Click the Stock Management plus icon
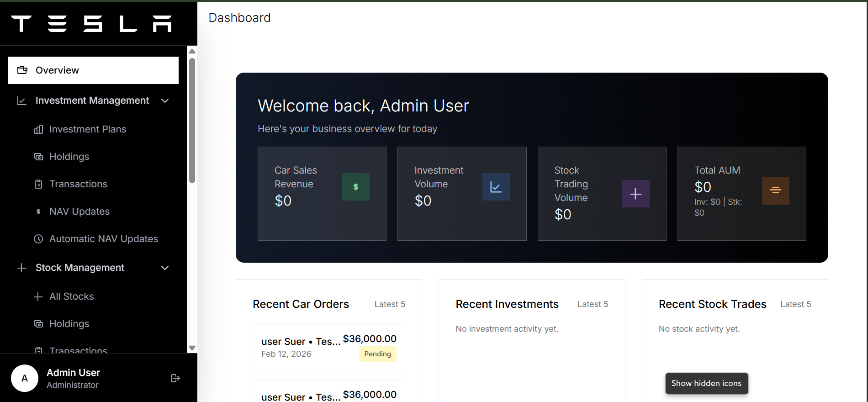Viewport: 868px width, 402px height. [21, 268]
